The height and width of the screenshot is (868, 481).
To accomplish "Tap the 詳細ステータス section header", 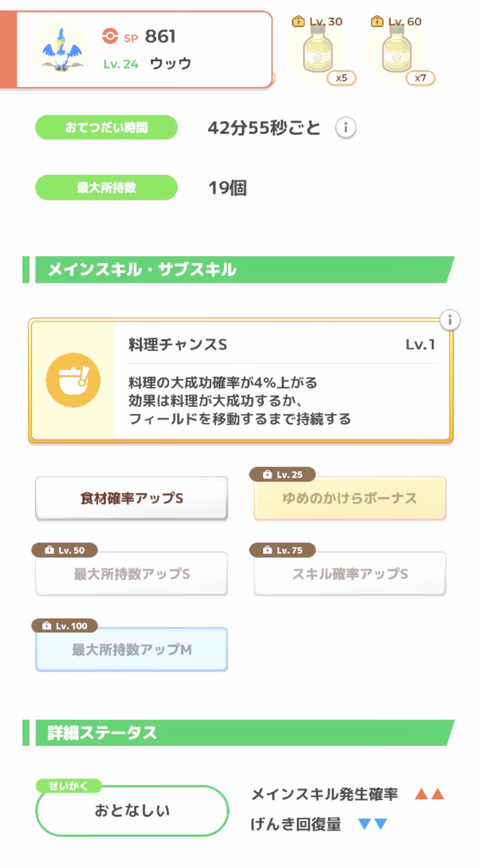I will [x=239, y=733].
